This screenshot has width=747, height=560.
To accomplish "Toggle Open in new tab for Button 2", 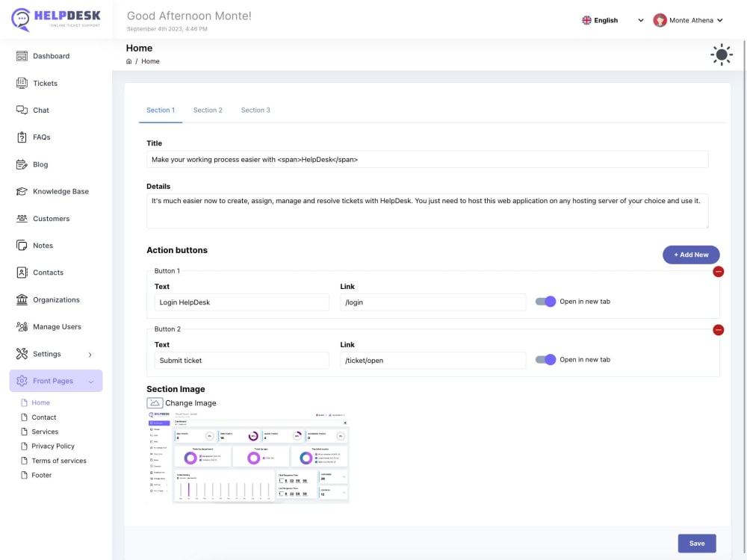I will (x=545, y=360).
